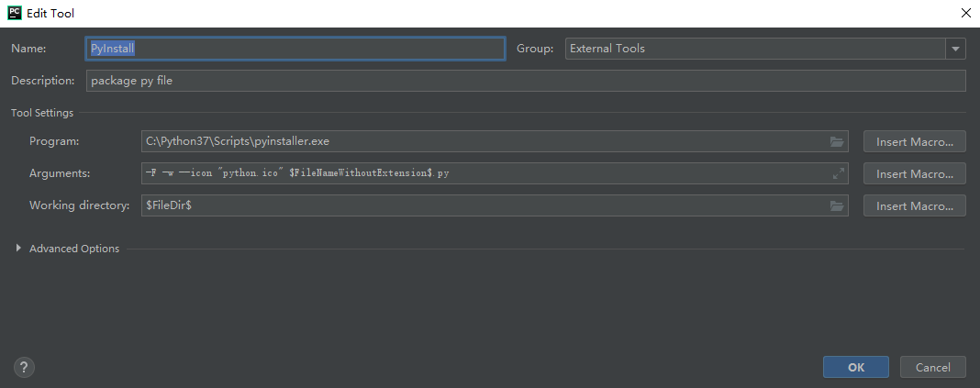
Task: Open folder browser for Program path
Action: tap(837, 142)
